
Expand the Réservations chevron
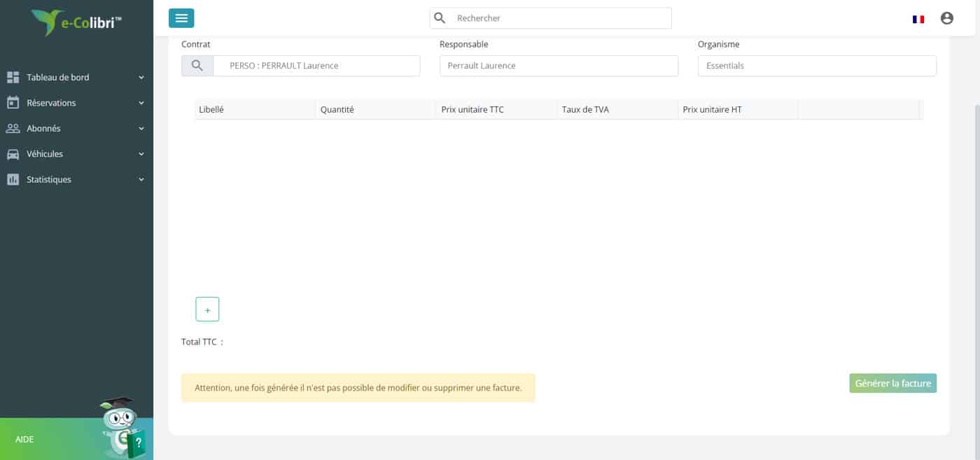141,103
